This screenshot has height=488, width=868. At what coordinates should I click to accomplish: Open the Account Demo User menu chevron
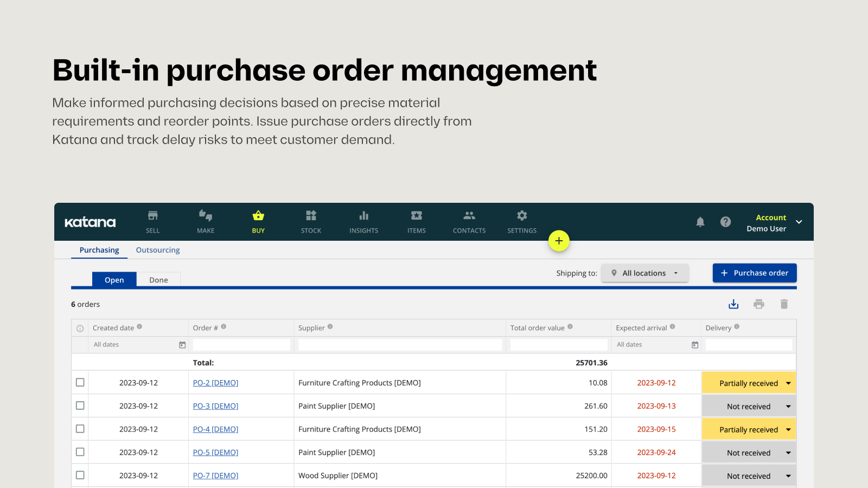pyautogui.click(x=799, y=222)
